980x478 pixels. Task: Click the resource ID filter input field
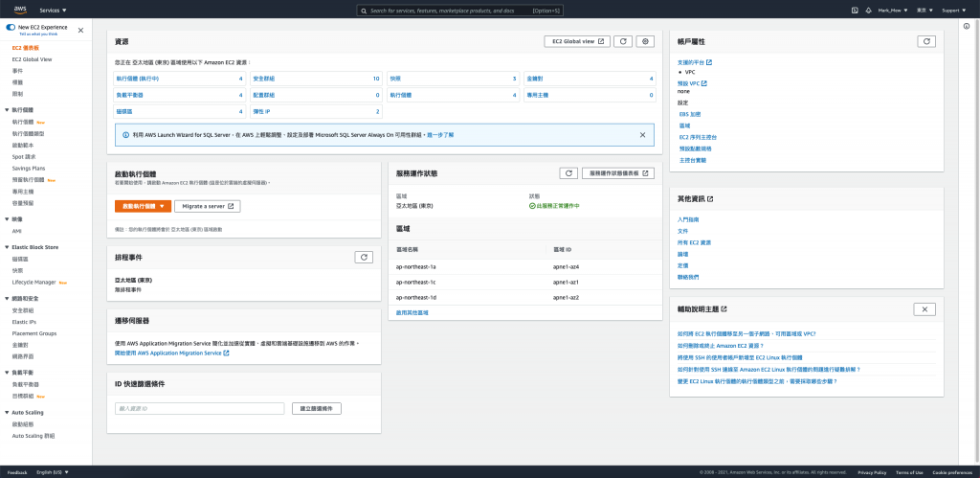(199, 409)
